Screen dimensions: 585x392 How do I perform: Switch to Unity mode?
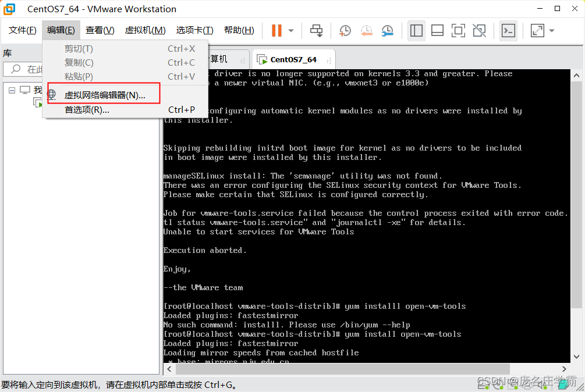480,31
